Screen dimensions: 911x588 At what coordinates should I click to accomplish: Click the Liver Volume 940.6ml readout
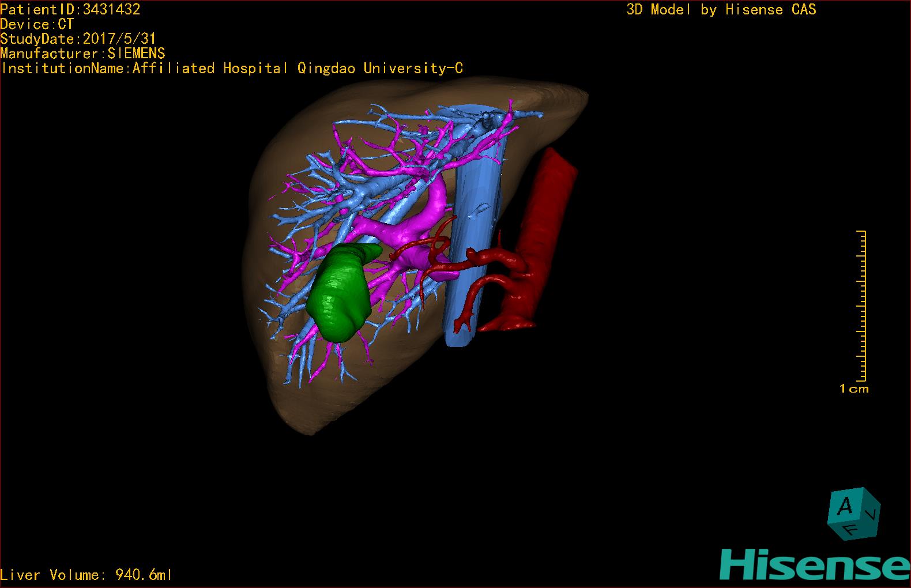(86, 575)
